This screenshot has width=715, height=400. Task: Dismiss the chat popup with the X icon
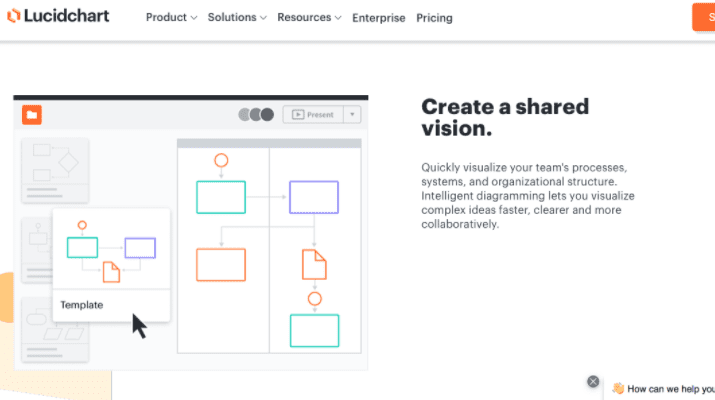(593, 381)
